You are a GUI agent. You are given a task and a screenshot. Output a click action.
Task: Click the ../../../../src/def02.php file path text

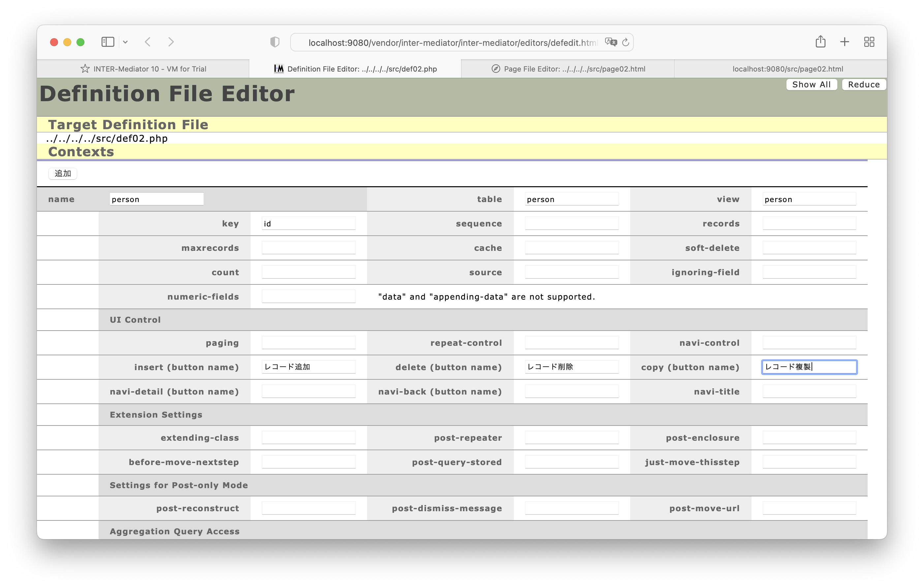point(107,138)
